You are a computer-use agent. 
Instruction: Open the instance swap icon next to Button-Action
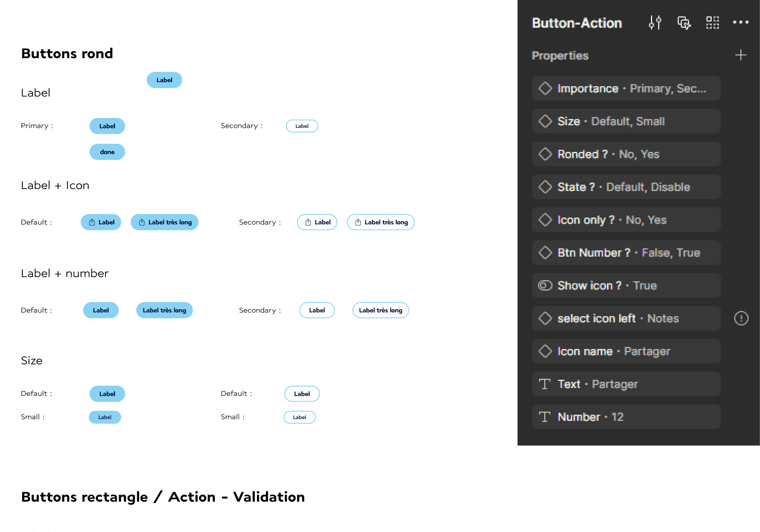point(684,23)
